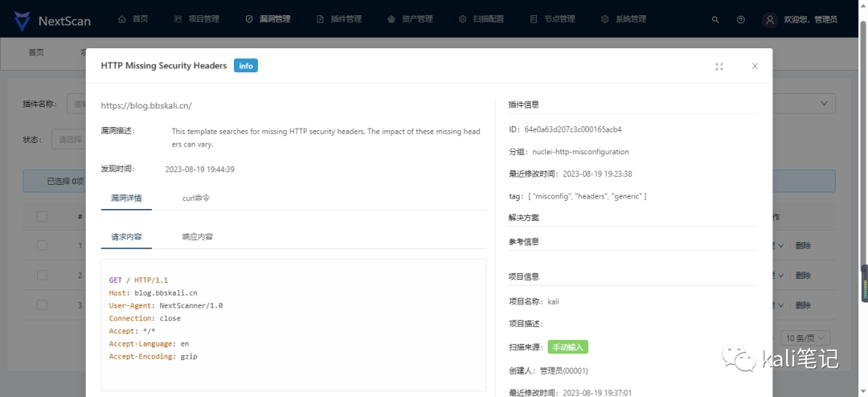The width and height of the screenshot is (868, 397).
Task: Click the 发现时间 value 2023-08-19 19:44:39
Action: pos(200,170)
